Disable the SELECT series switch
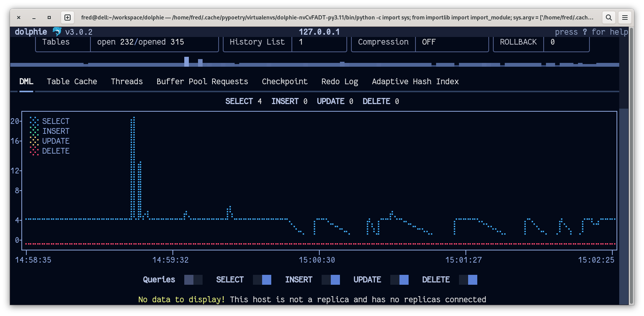Viewport: 644px width, 316px height. pyautogui.click(x=262, y=280)
